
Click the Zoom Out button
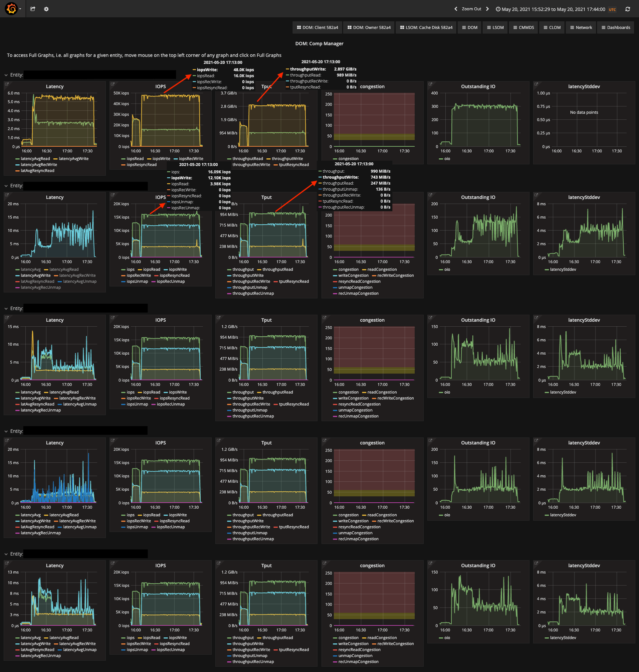tap(471, 9)
